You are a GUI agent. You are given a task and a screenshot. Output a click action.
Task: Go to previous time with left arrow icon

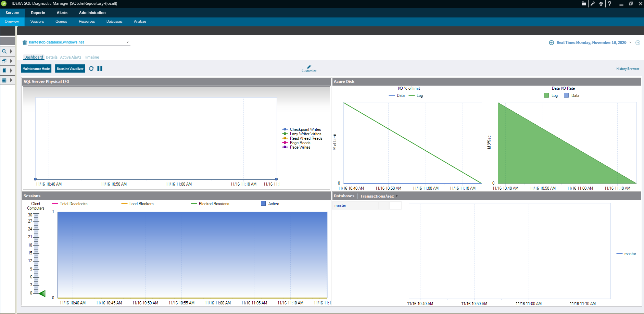551,43
